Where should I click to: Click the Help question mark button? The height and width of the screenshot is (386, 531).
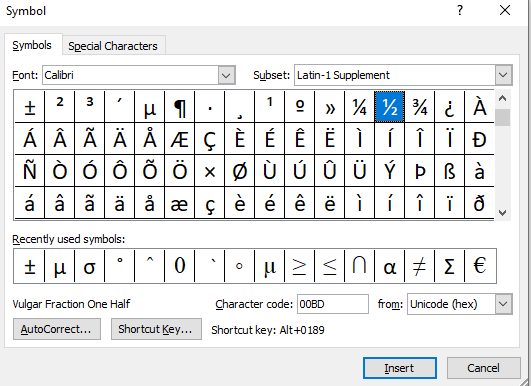[x=460, y=10]
